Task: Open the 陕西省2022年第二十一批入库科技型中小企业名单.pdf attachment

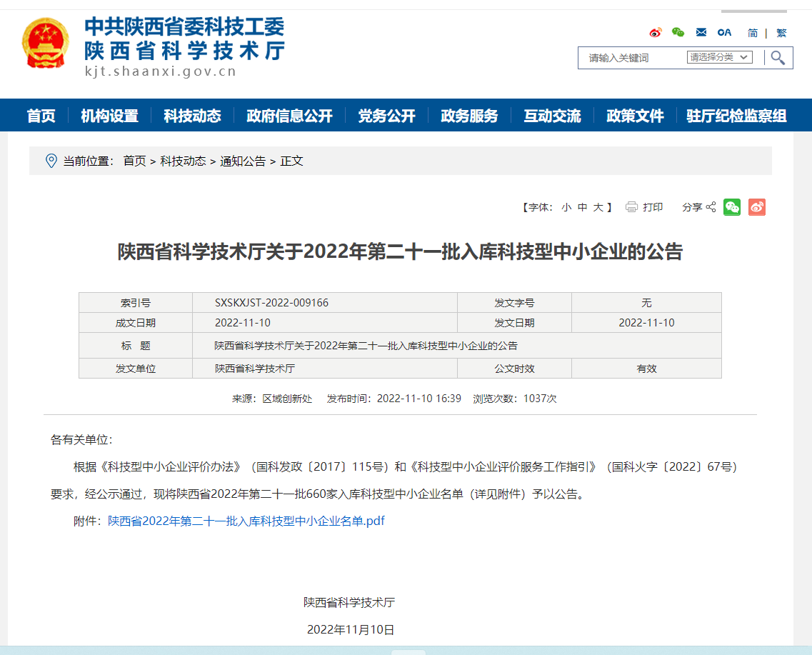Action: click(246, 521)
